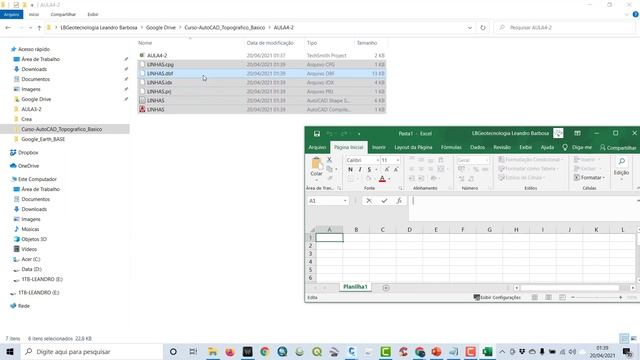Select column C header in Excel

click(x=382, y=229)
